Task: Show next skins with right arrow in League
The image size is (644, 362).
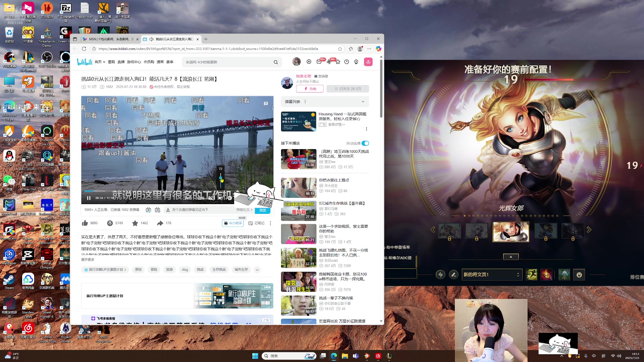Action: 589,230
